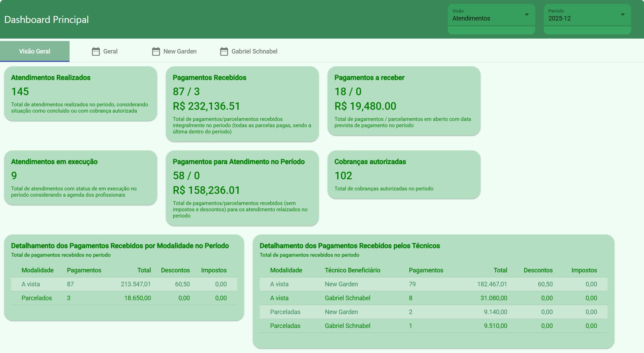Open the Gabriel Schnabel tab
This screenshot has width=644, height=353.
click(254, 51)
